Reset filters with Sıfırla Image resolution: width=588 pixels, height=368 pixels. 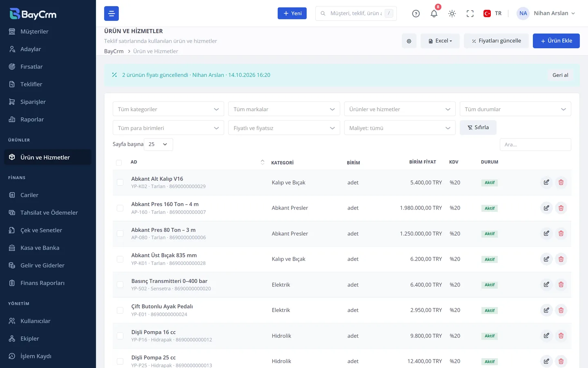coord(478,128)
